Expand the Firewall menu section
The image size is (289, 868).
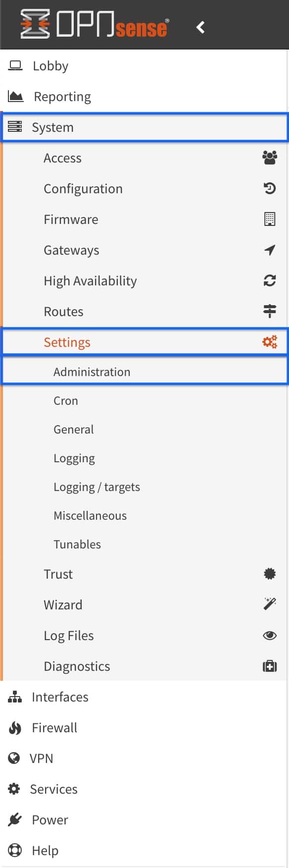[144, 727]
